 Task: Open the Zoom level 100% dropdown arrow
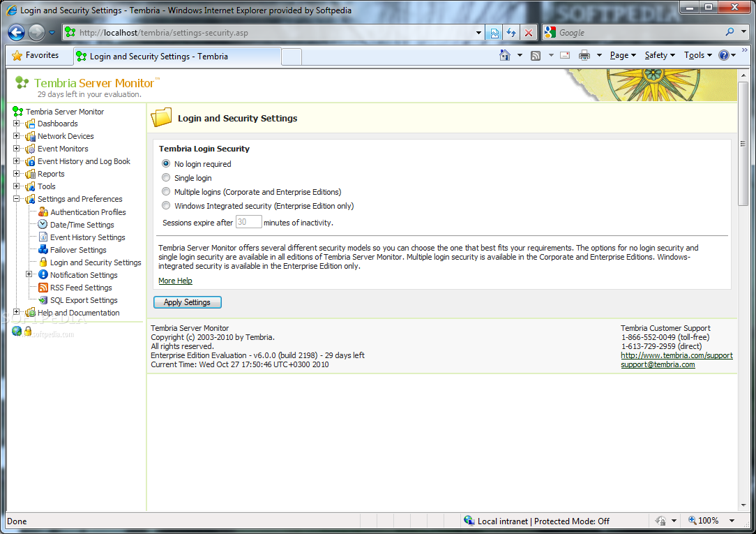coord(732,521)
